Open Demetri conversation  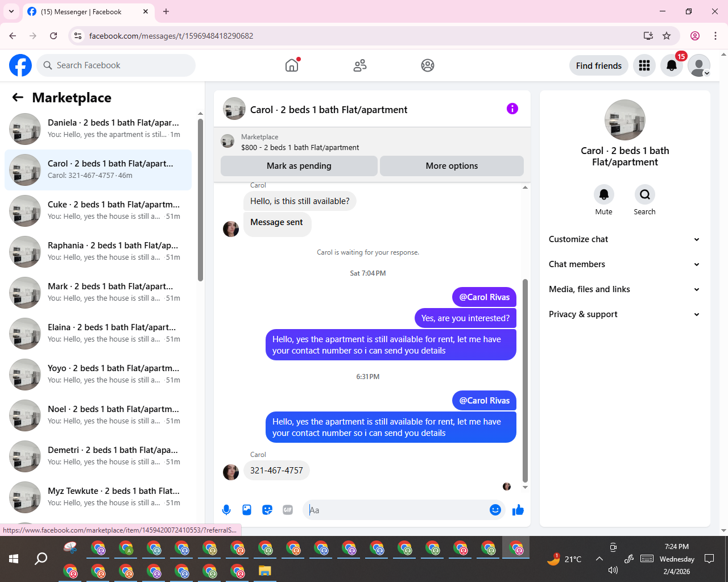tap(98, 456)
